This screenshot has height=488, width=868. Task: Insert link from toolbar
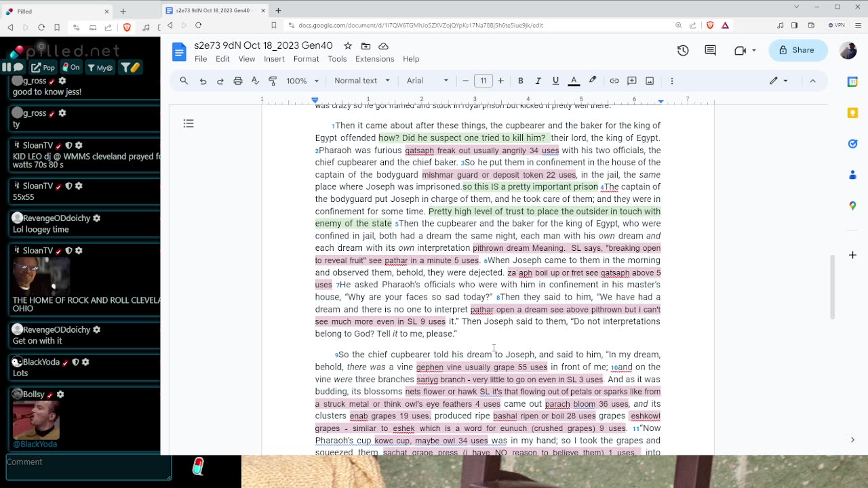[x=614, y=81]
